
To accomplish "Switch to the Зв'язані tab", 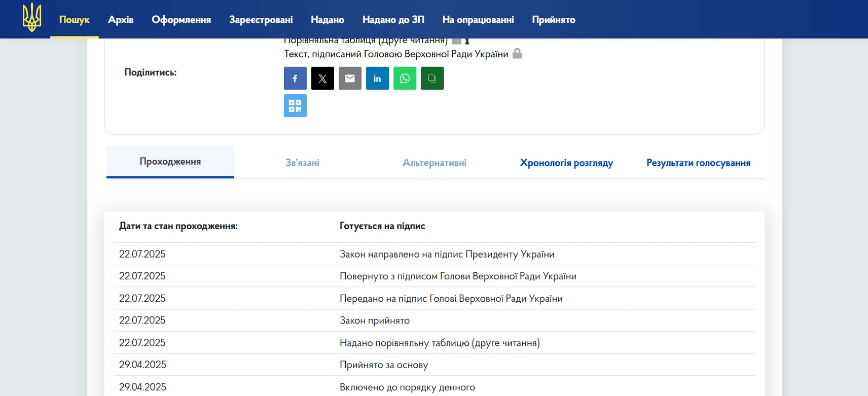I will point(302,163).
